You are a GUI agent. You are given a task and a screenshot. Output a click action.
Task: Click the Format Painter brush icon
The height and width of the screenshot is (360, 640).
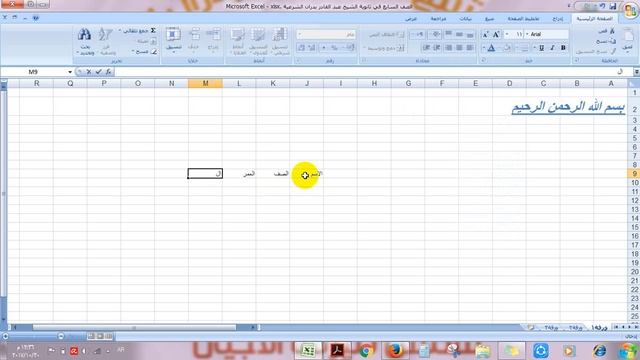612,51
